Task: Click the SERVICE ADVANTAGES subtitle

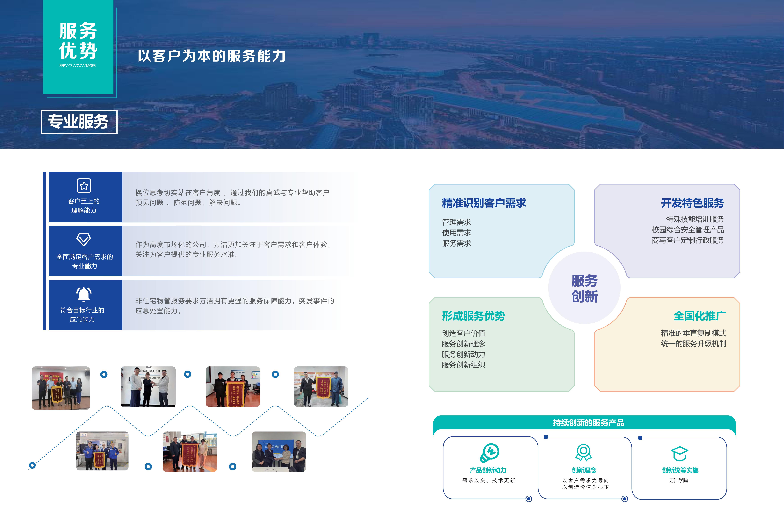Action: [77, 66]
